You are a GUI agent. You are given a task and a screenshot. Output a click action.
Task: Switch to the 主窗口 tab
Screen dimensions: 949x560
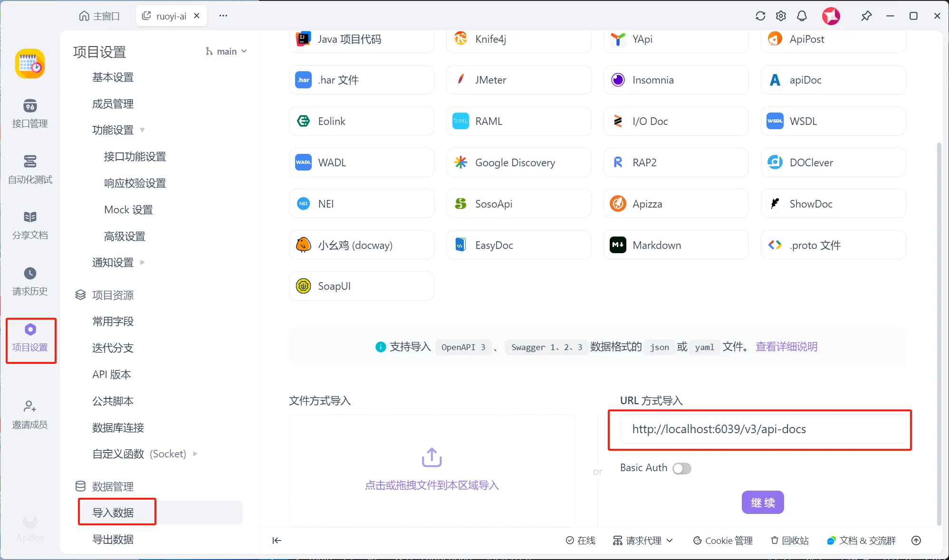99,16
